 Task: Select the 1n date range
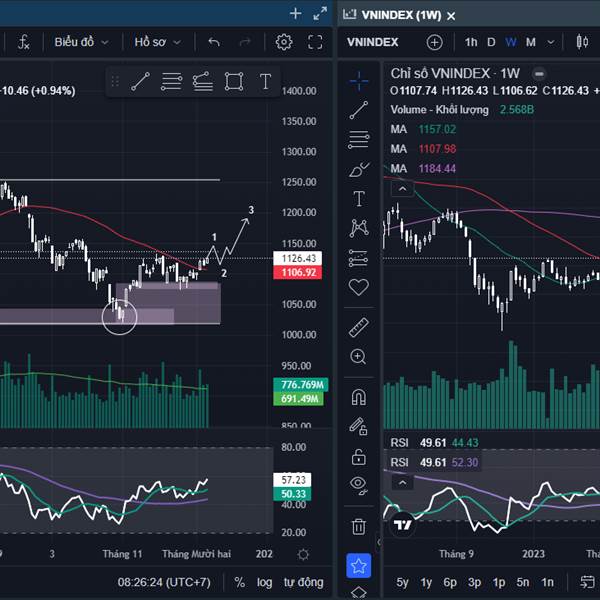(x=547, y=582)
